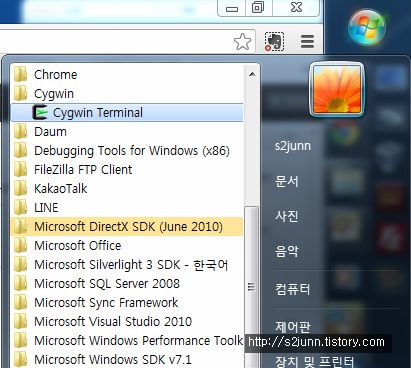Open the Evernote web clipper extension
The height and width of the screenshot is (368, 411).
[274, 41]
